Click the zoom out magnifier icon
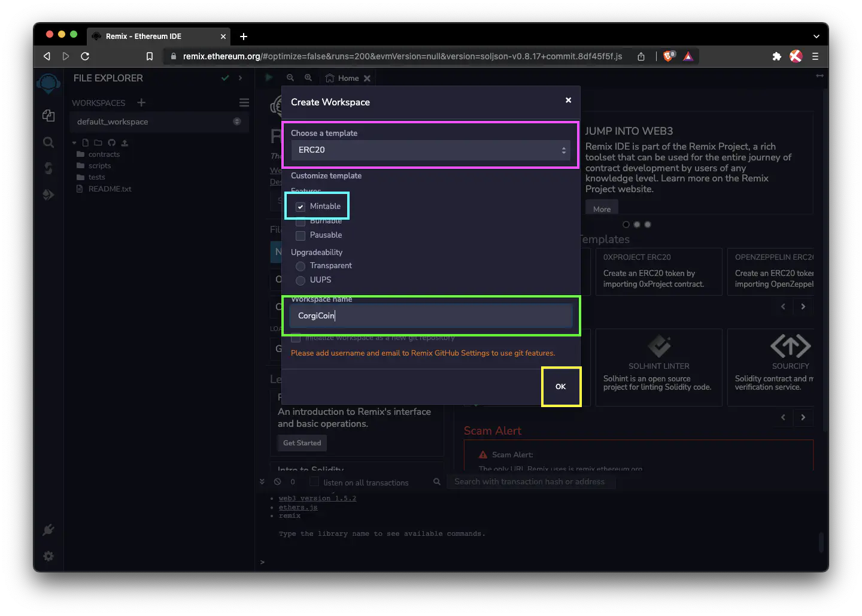The width and height of the screenshot is (862, 616). point(290,78)
